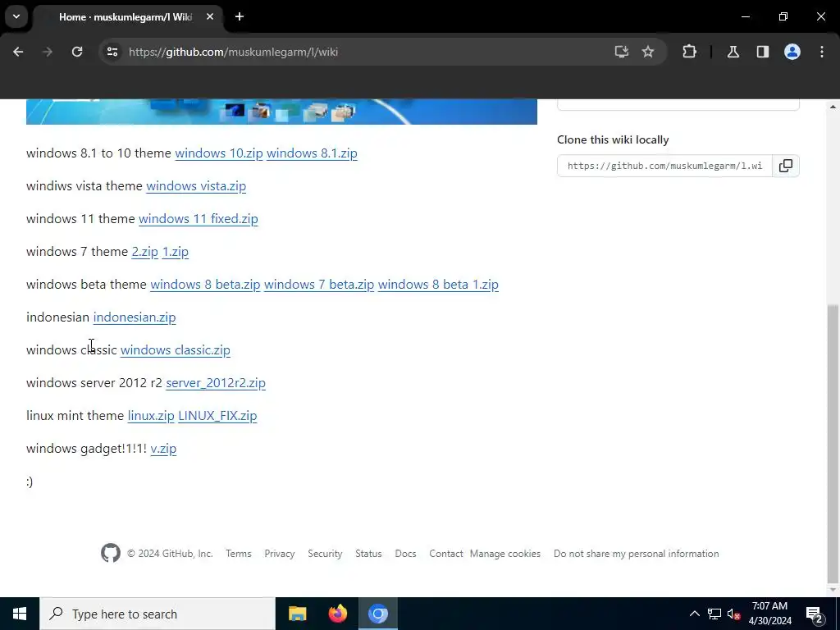Click the address bar URL
840x630 pixels.
pyautogui.click(x=233, y=52)
